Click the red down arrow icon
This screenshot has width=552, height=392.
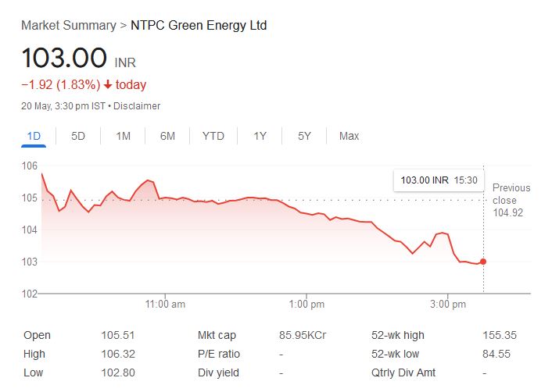[108, 85]
